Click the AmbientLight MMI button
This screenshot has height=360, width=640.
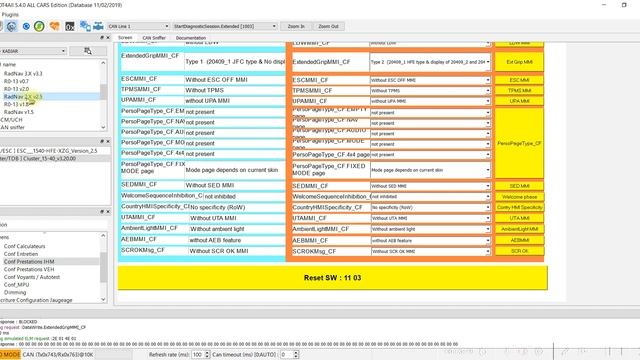[519, 229]
